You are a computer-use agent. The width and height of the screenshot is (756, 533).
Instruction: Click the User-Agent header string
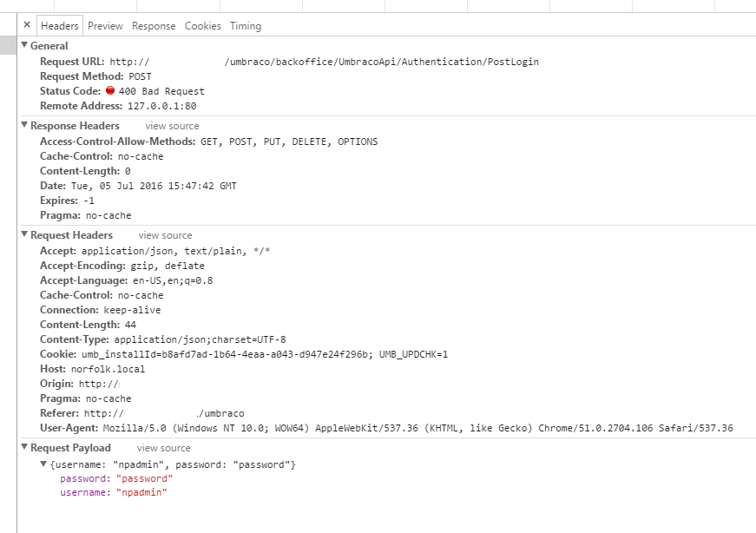click(x=417, y=428)
